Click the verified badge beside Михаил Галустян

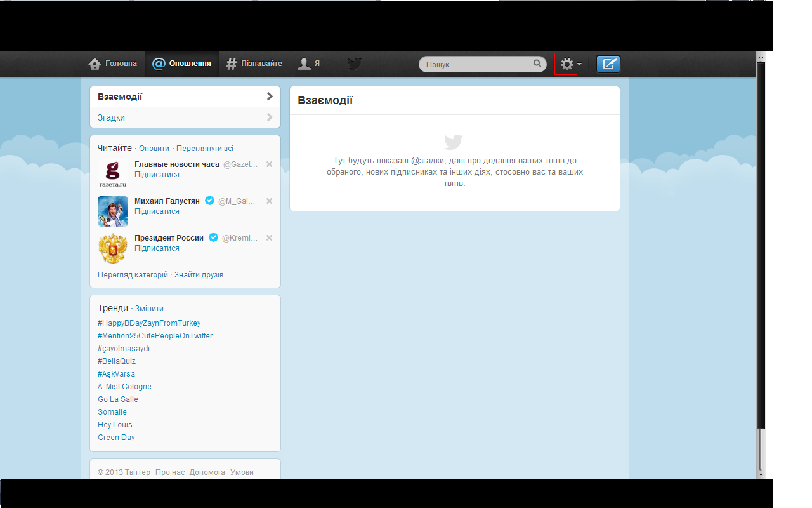(209, 201)
